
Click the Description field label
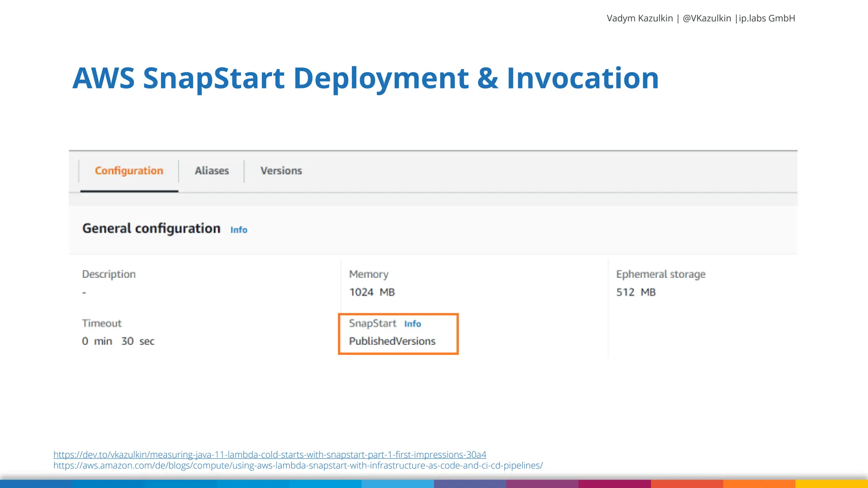click(108, 274)
